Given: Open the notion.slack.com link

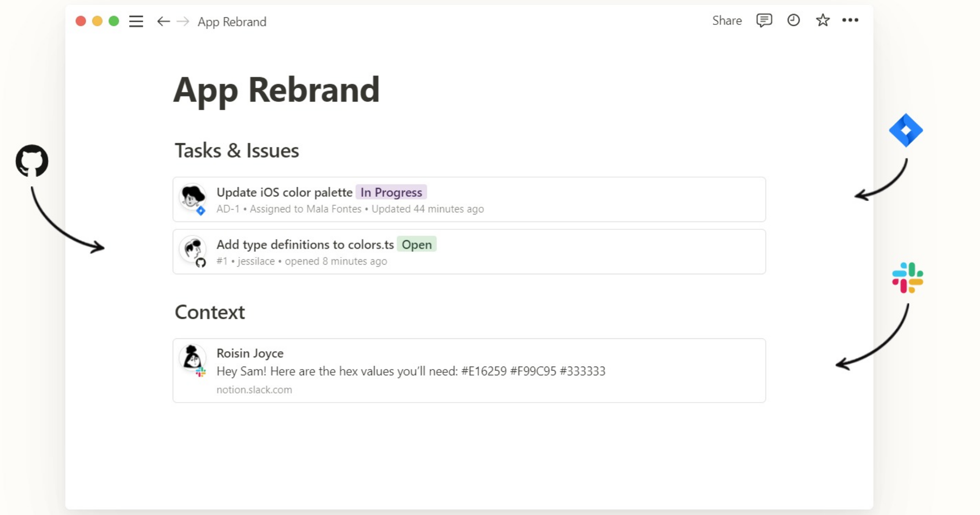Looking at the screenshot, I should pyautogui.click(x=254, y=390).
